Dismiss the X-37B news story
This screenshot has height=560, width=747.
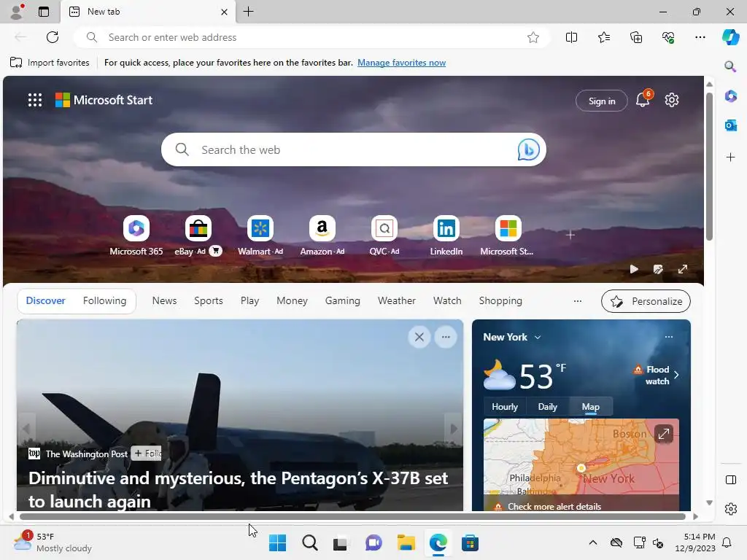click(419, 337)
